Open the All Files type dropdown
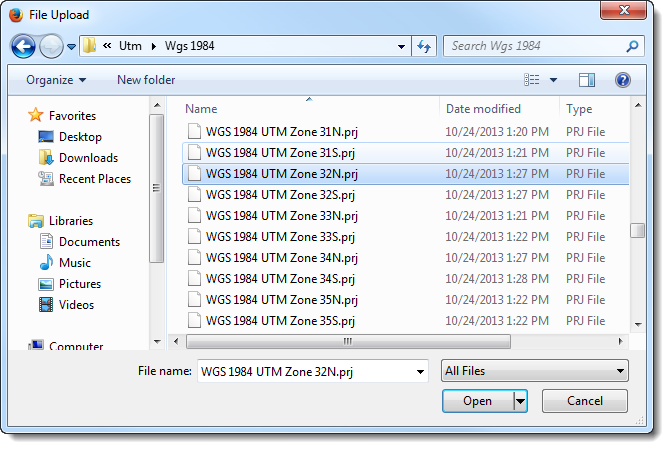 [x=534, y=371]
